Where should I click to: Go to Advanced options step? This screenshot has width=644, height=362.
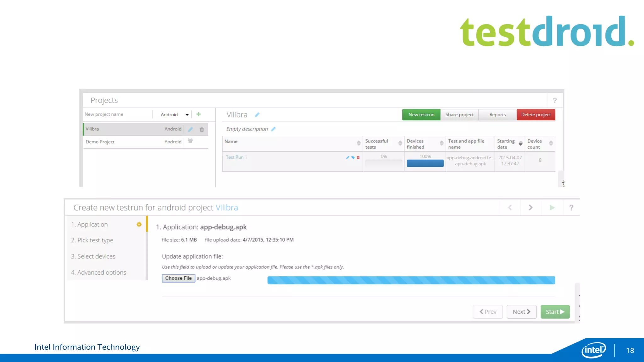point(99,273)
